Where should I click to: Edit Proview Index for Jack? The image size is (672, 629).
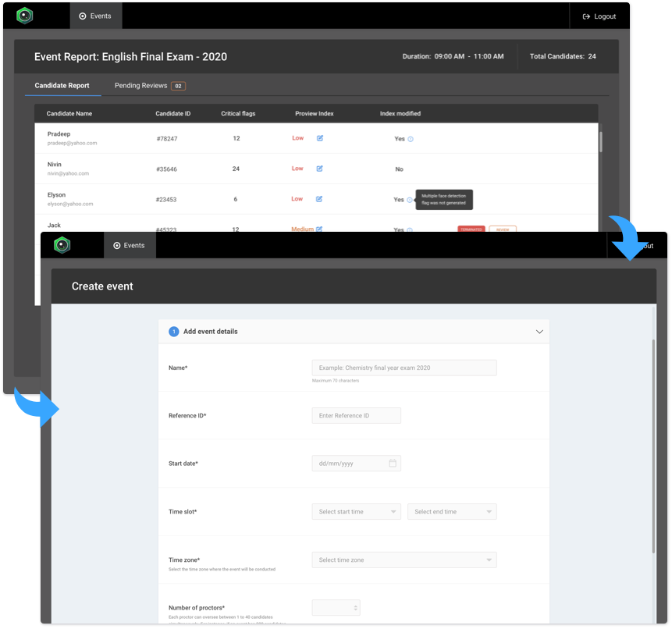[319, 229]
